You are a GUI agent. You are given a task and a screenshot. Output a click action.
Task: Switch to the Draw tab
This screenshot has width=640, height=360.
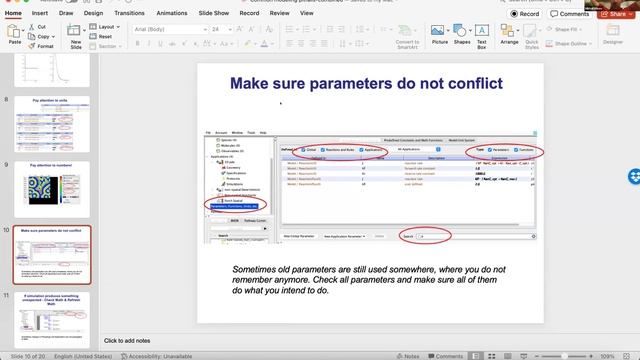[66, 13]
